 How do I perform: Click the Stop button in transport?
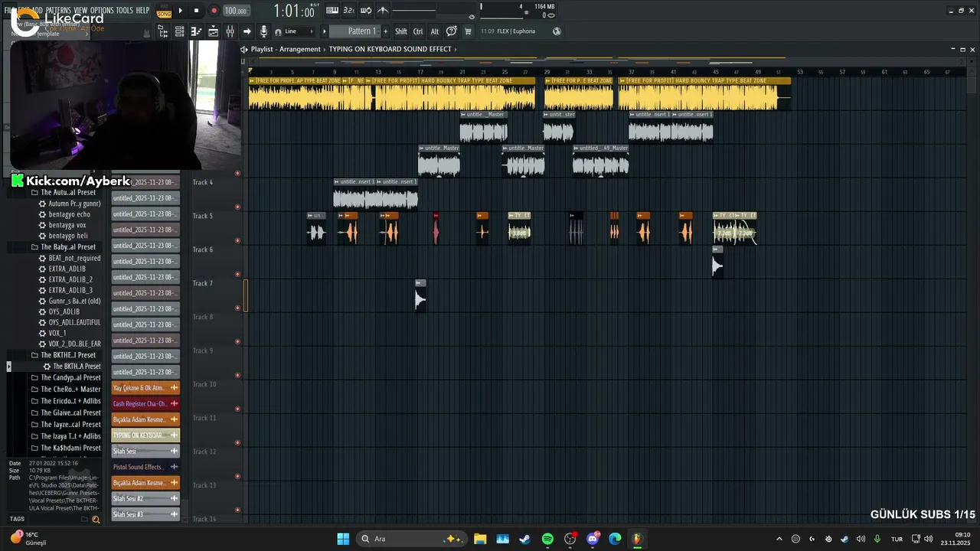197,11
